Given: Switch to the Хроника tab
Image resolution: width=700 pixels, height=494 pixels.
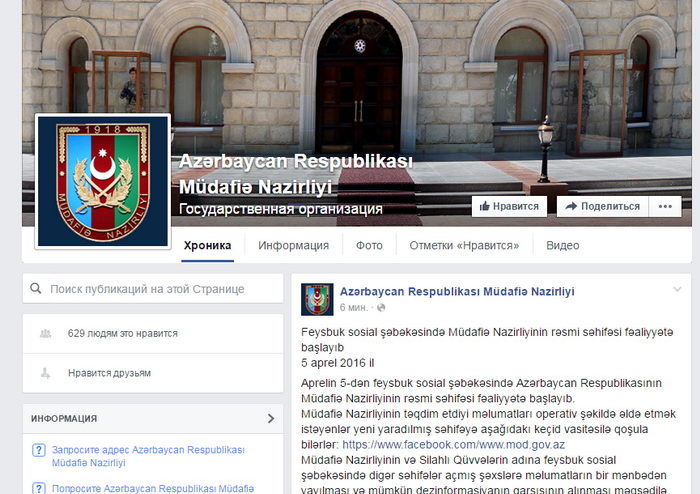Looking at the screenshot, I should [208, 245].
